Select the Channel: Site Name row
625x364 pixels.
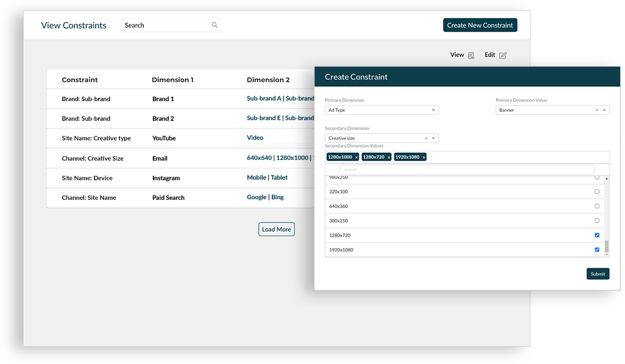(180, 197)
